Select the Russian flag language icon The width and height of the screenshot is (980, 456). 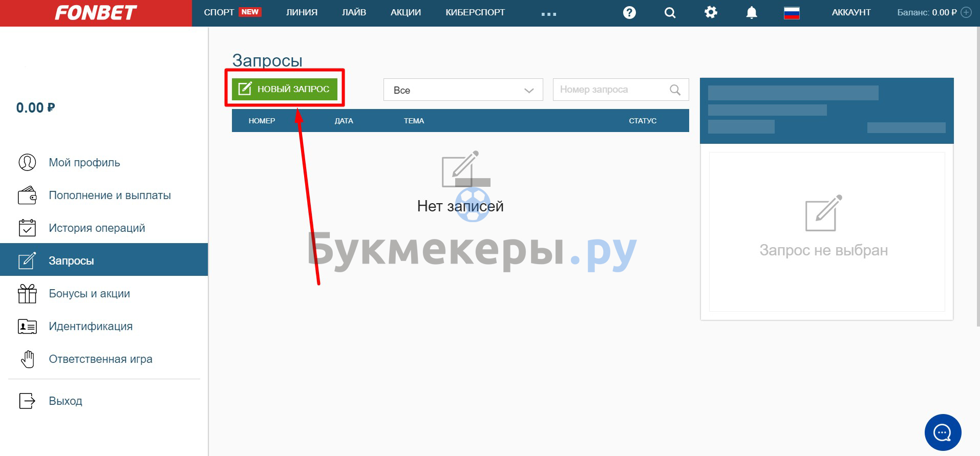(x=792, y=13)
